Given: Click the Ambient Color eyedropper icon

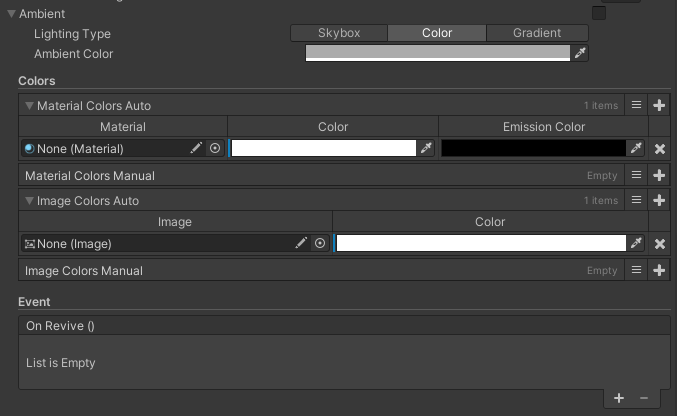Looking at the screenshot, I should click(580, 53).
